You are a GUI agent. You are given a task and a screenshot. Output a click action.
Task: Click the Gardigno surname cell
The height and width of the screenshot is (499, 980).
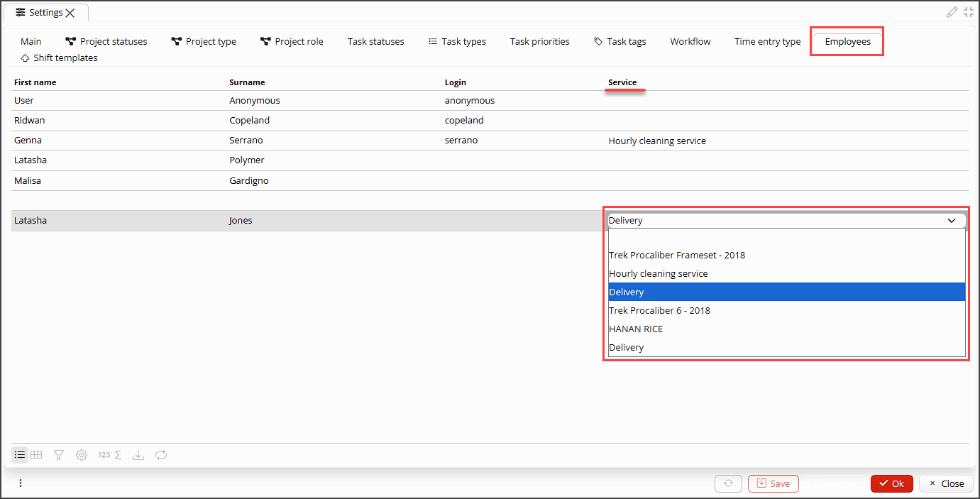(x=249, y=181)
